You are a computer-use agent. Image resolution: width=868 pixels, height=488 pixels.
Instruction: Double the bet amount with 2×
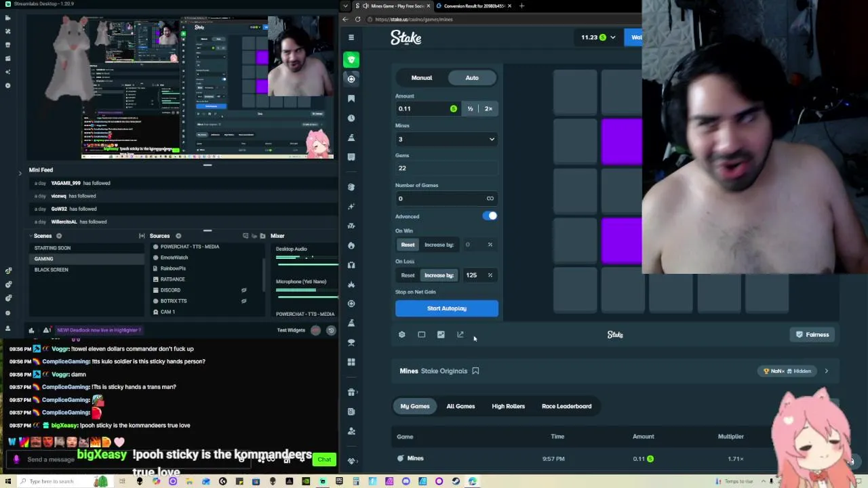[x=488, y=108]
